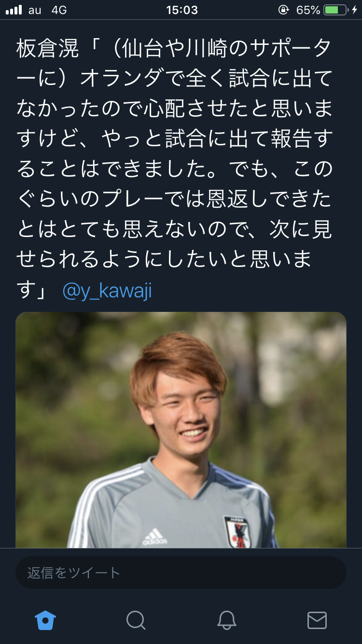This screenshot has width=362, height=644.
Task: Tap the green battery icon
Action: coord(335,10)
